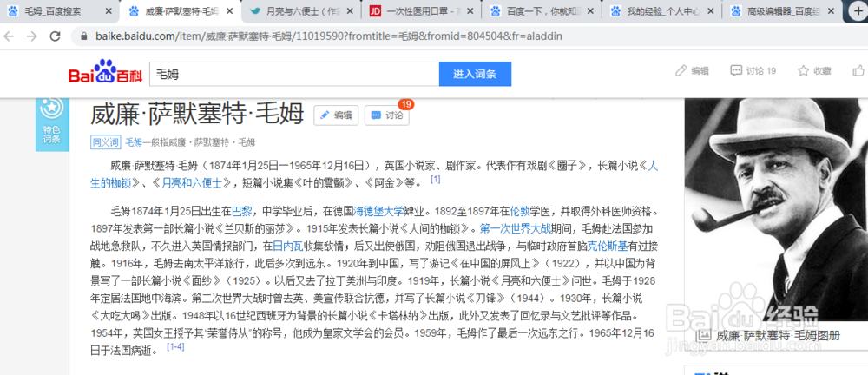The height and width of the screenshot is (375, 868).
Task: Click the 进入词条 button
Action: pos(475,74)
